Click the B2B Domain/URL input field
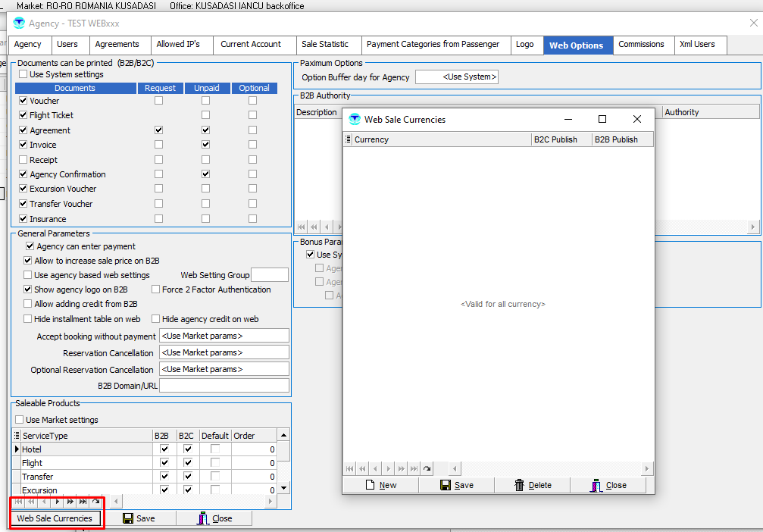Screen dimensions: 763x532 [224, 386]
